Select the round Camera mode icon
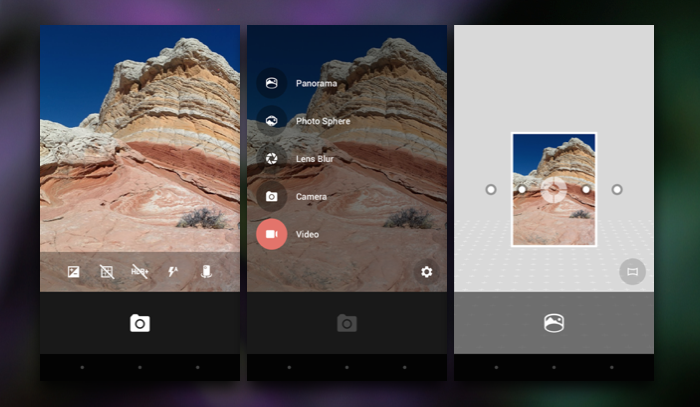Screen dimensions: 700x407 click(x=271, y=196)
